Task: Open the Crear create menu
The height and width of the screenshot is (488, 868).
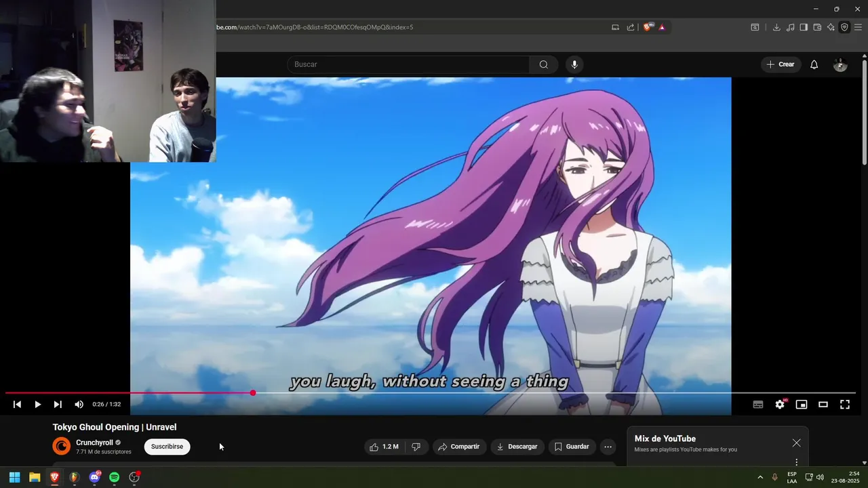Action: pyautogui.click(x=781, y=64)
